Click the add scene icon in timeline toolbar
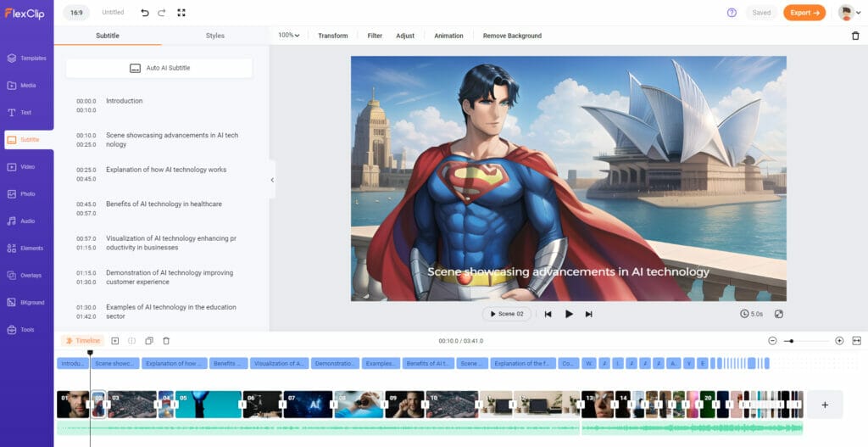Viewport: 868px width, 447px height. tap(115, 341)
